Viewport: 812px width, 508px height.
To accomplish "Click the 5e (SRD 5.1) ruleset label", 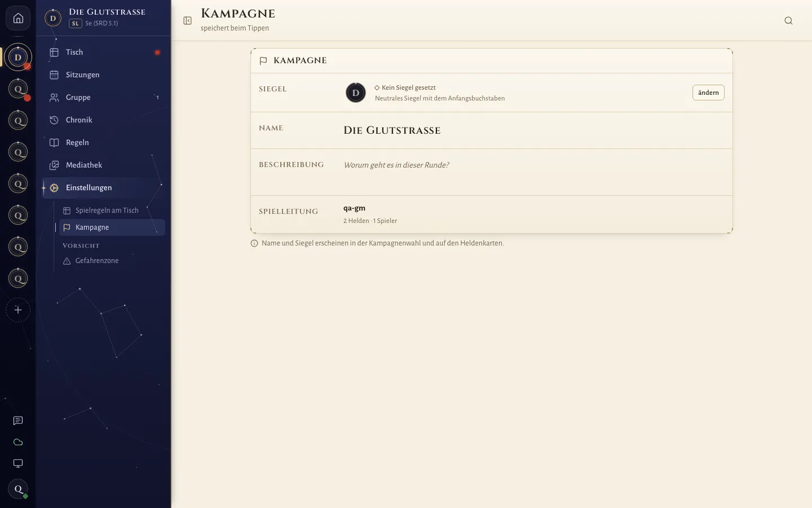I will click(x=101, y=24).
